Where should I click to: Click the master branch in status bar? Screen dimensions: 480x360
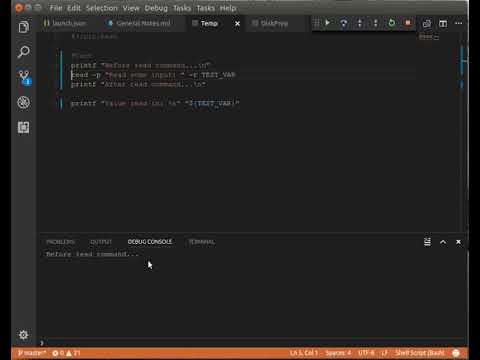(32, 353)
